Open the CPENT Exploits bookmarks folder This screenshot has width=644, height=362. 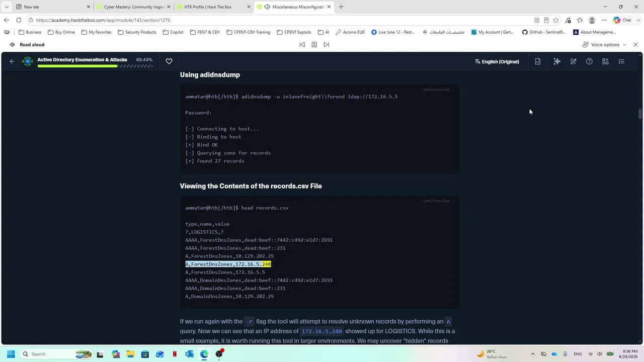[x=294, y=32]
